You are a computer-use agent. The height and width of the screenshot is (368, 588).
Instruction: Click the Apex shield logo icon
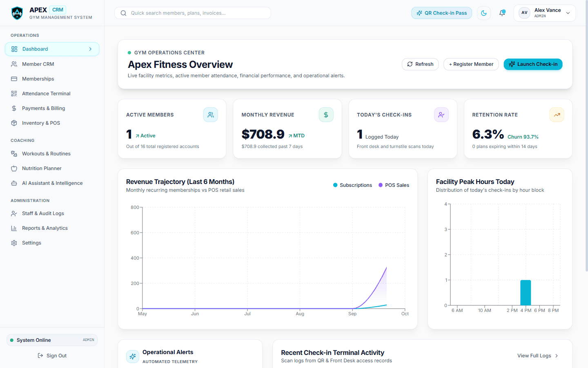(x=17, y=13)
